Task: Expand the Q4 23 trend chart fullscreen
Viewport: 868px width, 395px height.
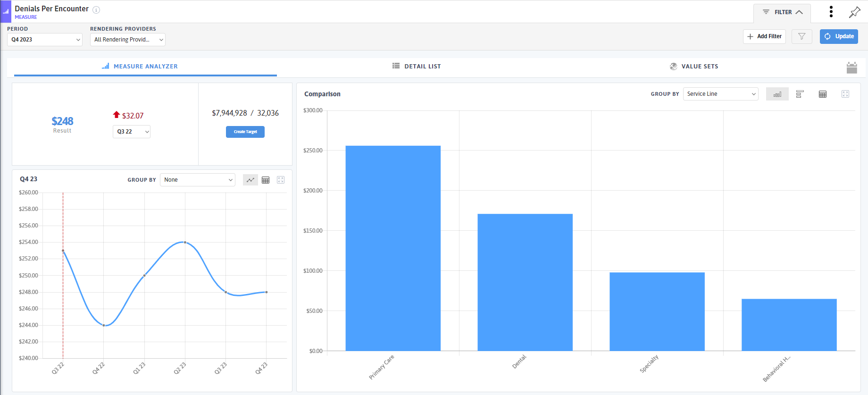Action: point(281,180)
